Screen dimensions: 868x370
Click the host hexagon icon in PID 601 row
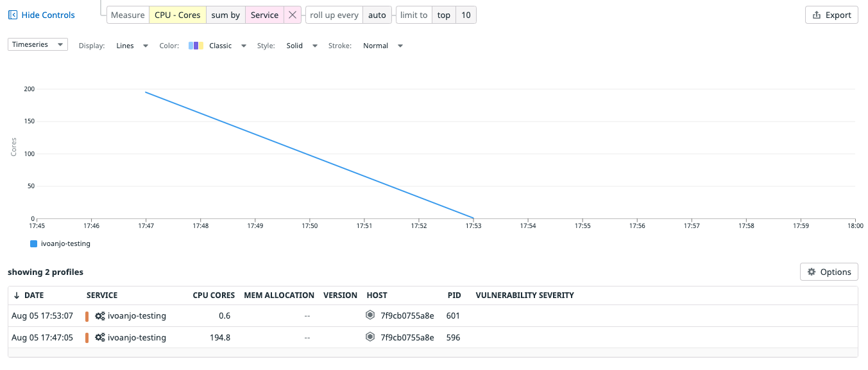click(x=370, y=315)
